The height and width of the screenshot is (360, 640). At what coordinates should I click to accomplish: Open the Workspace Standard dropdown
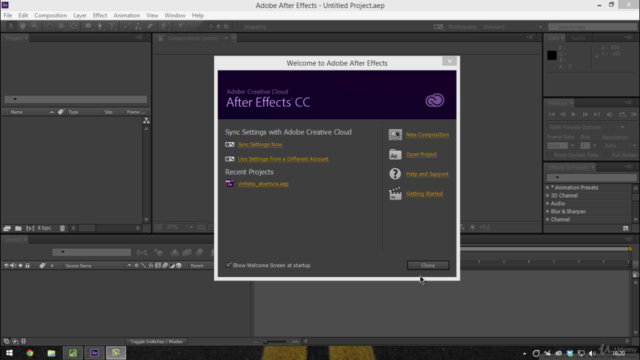coord(512,27)
